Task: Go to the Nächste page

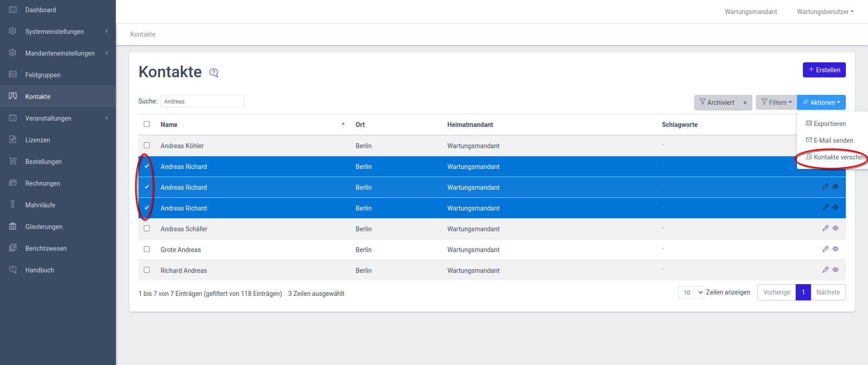Action: (828, 292)
